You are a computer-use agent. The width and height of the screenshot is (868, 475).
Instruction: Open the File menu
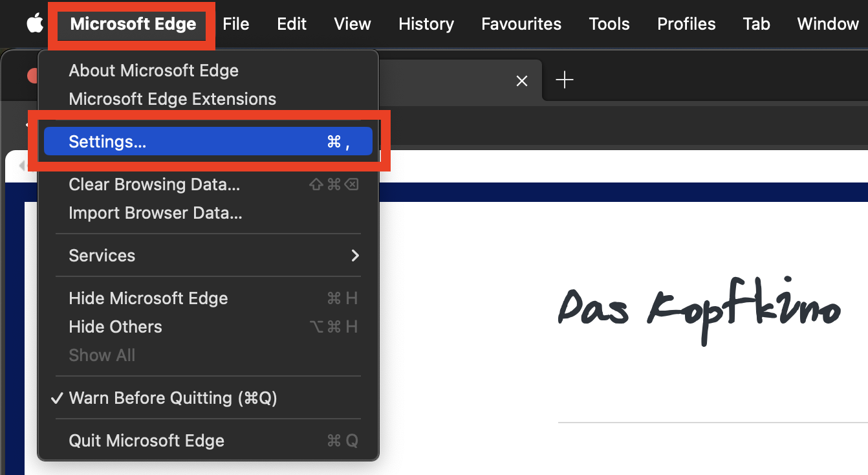236,24
